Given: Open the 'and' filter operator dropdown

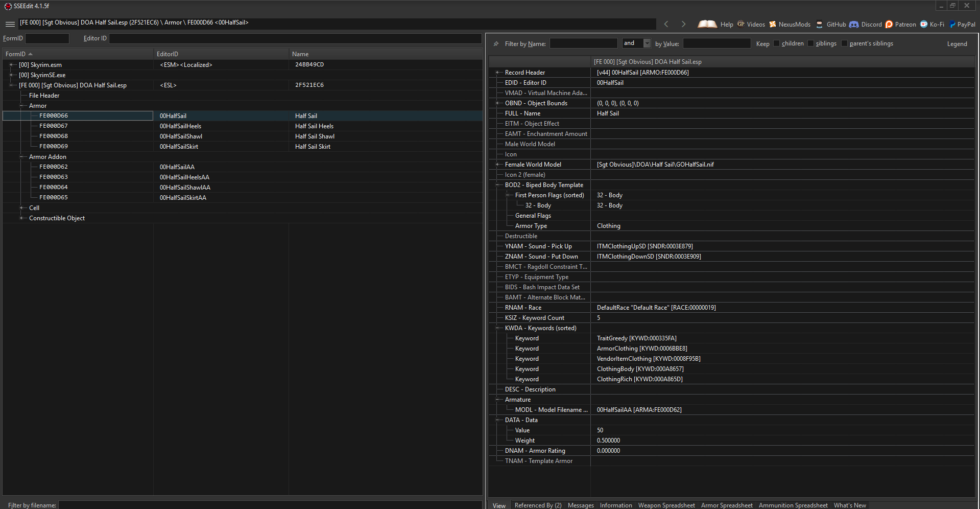Looking at the screenshot, I should tap(636, 43).
